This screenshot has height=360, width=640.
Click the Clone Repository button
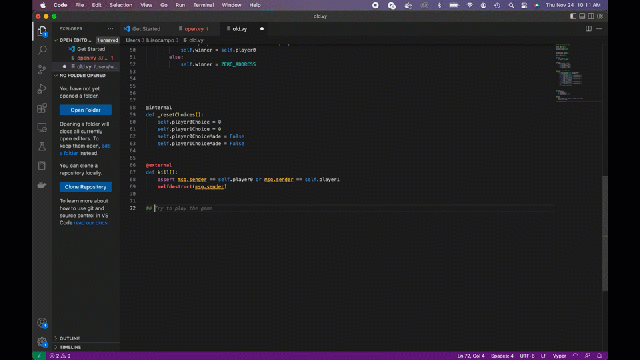click(86, 187)
